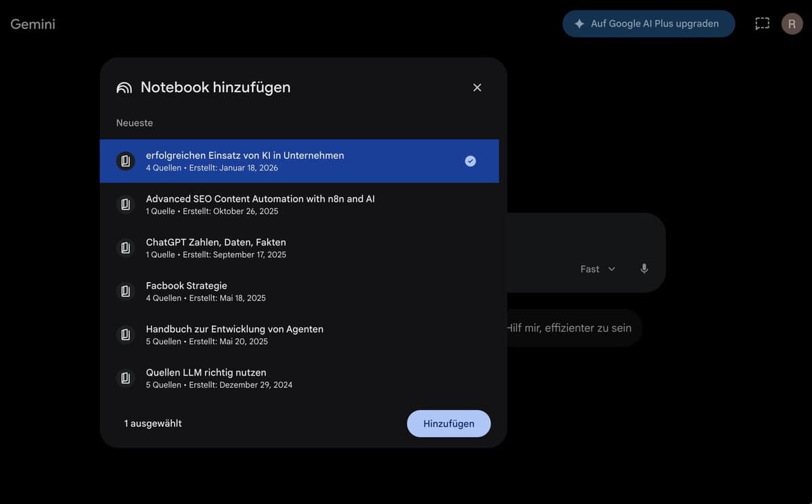Click the notebook icon beside 'erfolgreichen Einsatz von KI'

[125, 161]
